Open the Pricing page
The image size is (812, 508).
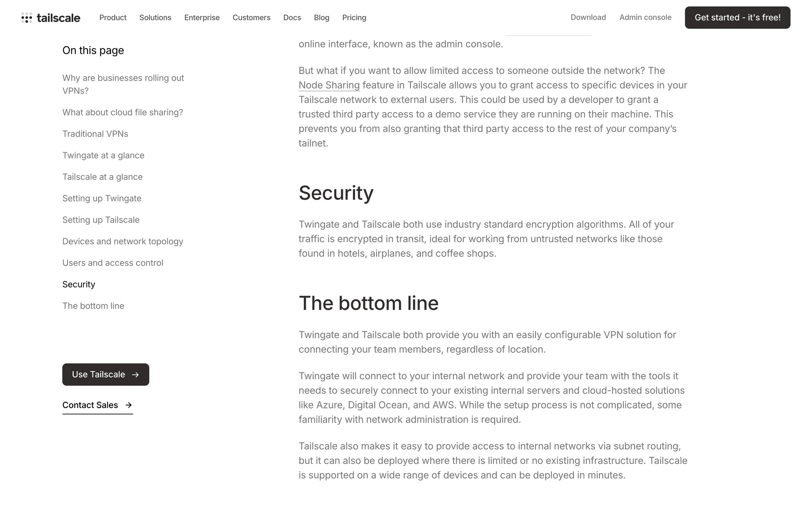pos(354,18)
